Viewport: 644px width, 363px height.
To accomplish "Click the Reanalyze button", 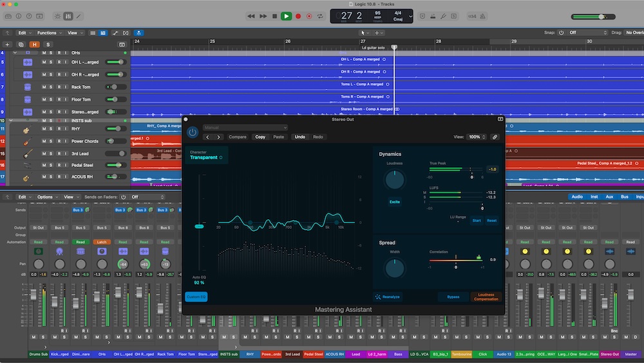I will [x=387, y=297].
